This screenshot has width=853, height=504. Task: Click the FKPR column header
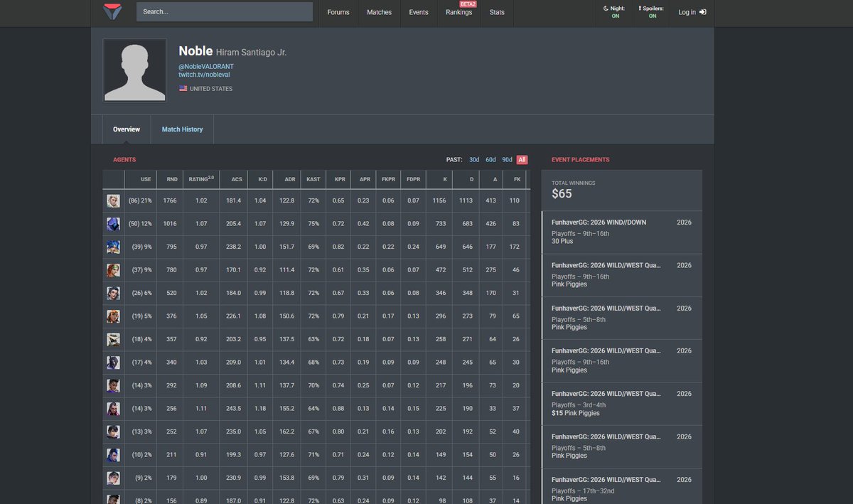pyautogui.click(x=387, y=179)
